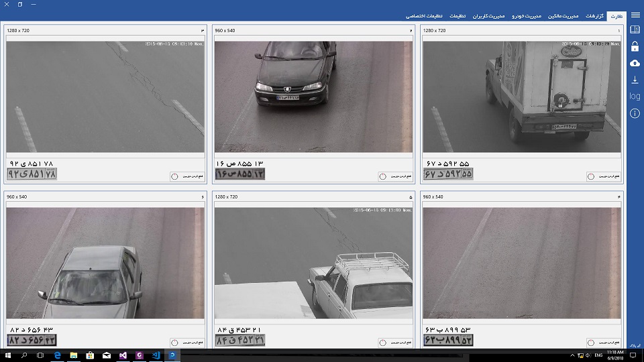Open the Mail app from taskbar

107,355
